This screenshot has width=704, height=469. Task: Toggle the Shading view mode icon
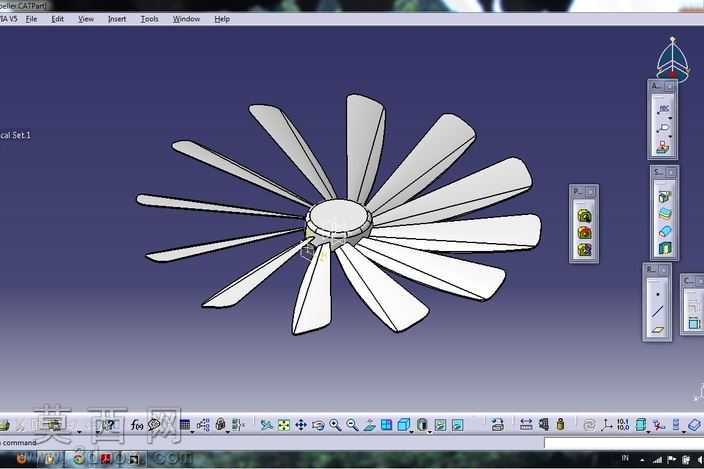[421, 425]
